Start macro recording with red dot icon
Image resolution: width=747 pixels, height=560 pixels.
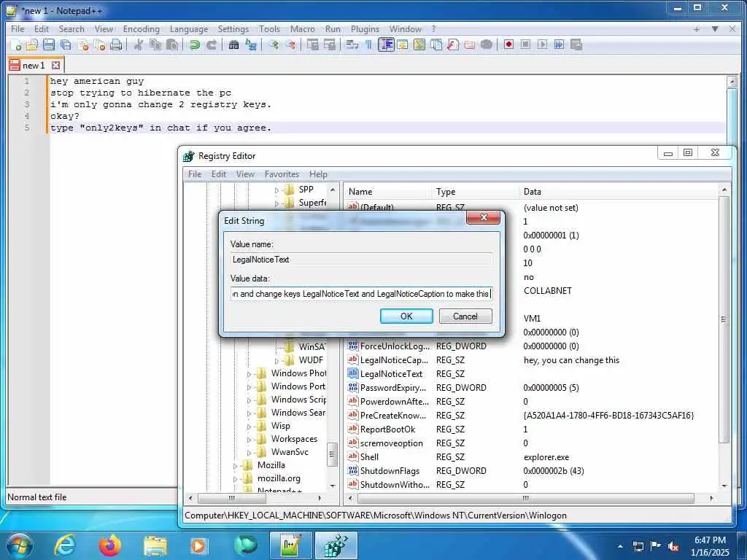pos(508,44)
